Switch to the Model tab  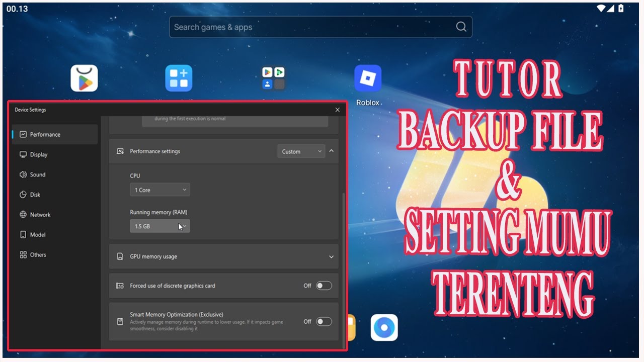(55, 235)
